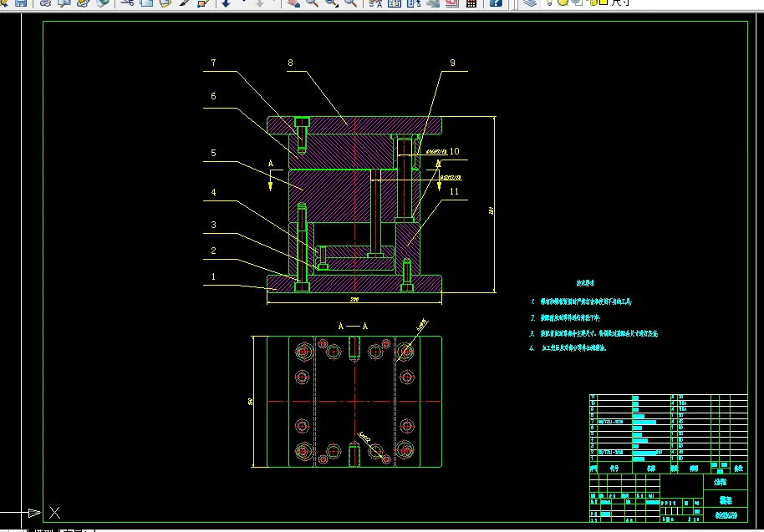
Task: Click part callout number 3
Action: click(213, 225)
